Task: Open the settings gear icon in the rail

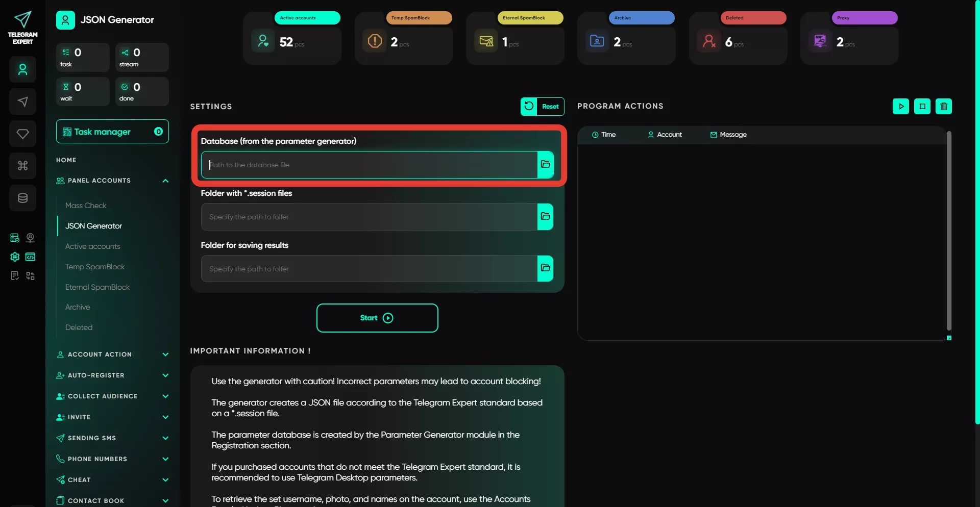Action: pyautogui.click(x=15, y=257)
